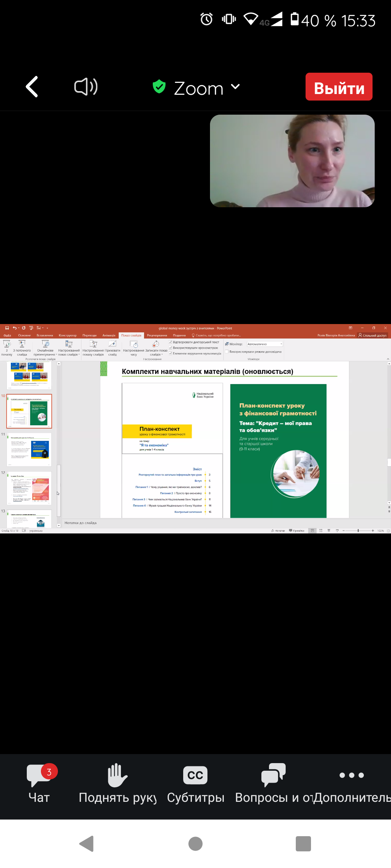Toggle Використовувати хронометраж checkbox

click(x=171, y=348)
